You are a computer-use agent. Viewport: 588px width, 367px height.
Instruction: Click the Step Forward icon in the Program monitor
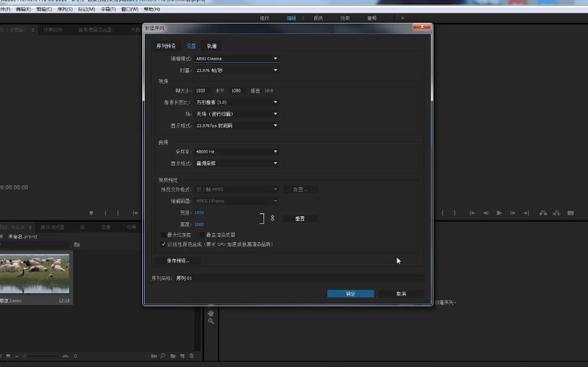(x=512, y=212)
